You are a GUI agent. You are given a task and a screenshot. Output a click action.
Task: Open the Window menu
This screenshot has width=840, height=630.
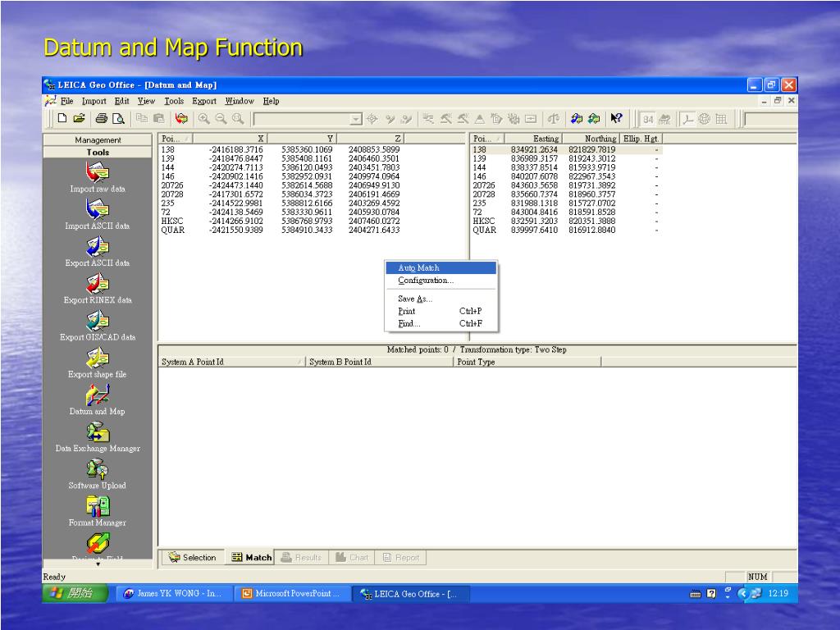(240, 101)
